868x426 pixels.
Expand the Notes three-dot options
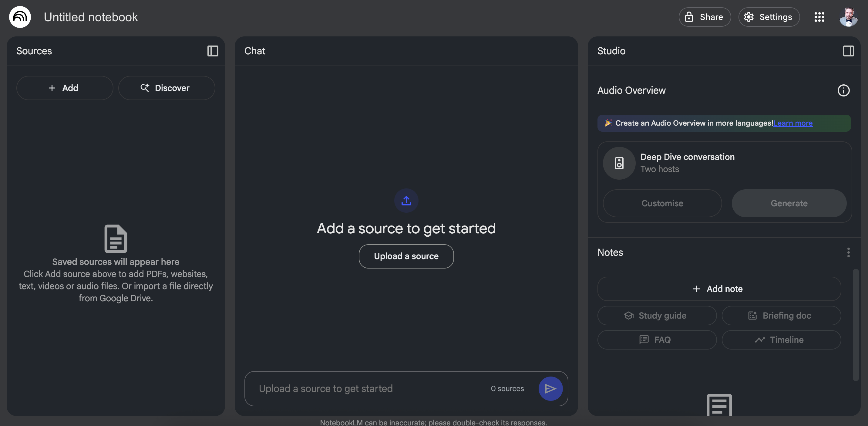(x=849, y=252)
